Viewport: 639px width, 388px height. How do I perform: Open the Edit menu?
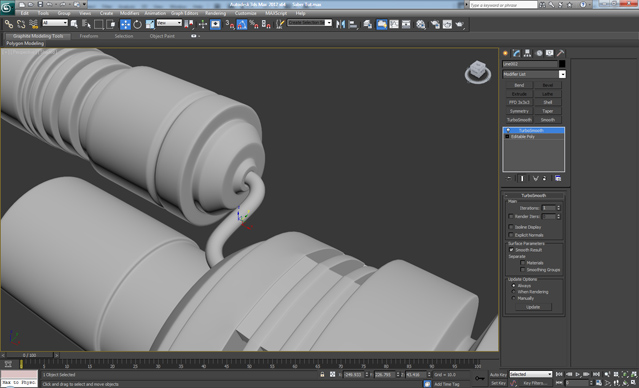point(24,13)
